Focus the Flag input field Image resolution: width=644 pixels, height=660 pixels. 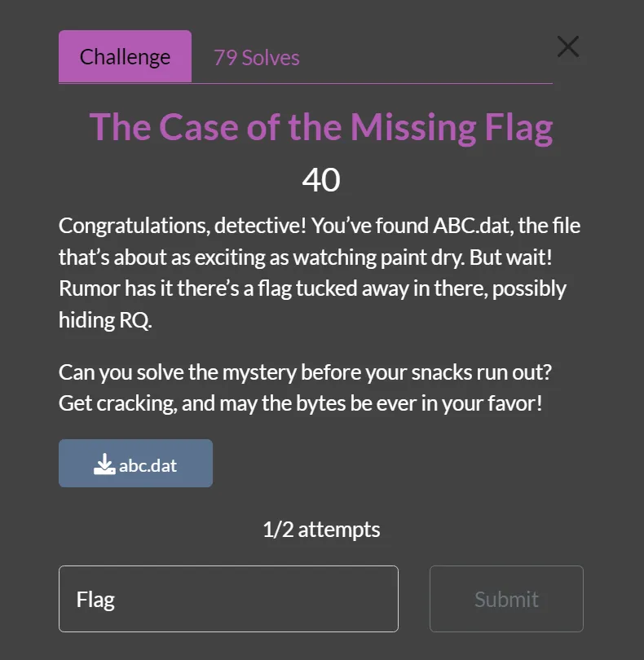228,599
